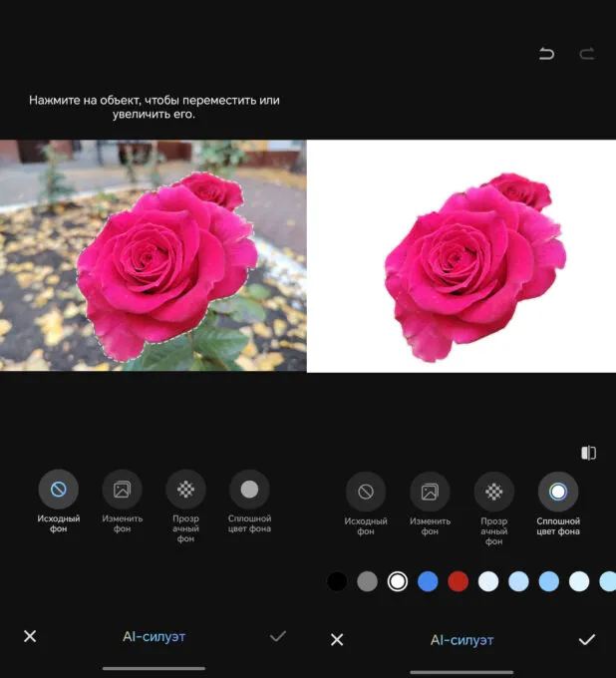Choose 'Прозрачный фон' in the right screen
The image size is (616, 678).
click(x=493, y=492)
